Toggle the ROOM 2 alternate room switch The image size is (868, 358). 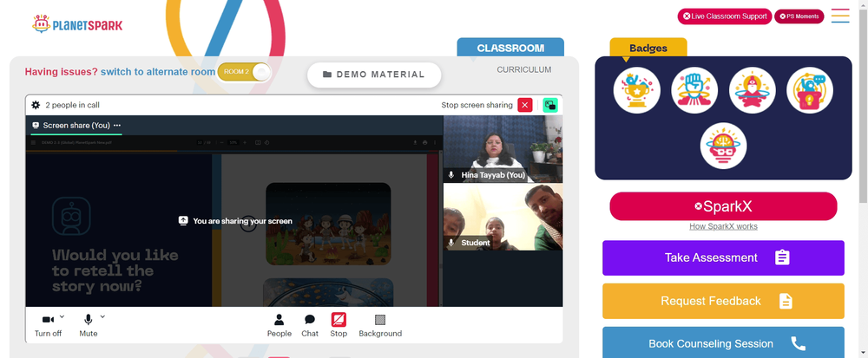point(244,72)
